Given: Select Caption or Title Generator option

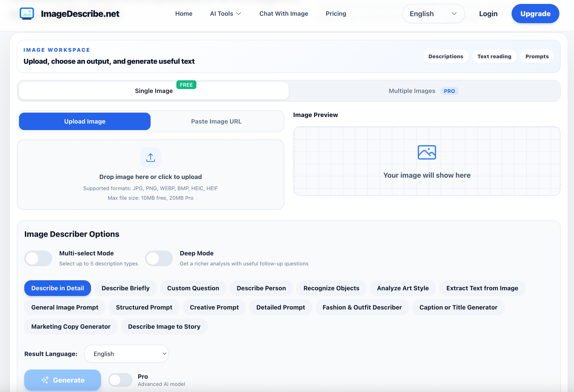Looking at the screenshot, I should (x=458, y=307).
